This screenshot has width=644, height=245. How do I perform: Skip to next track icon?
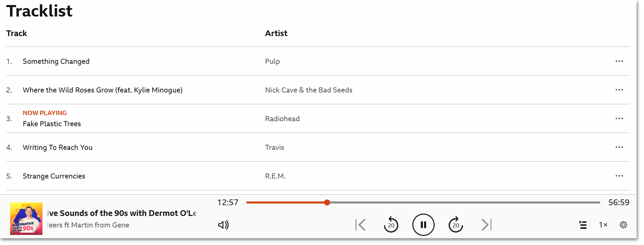486,225
